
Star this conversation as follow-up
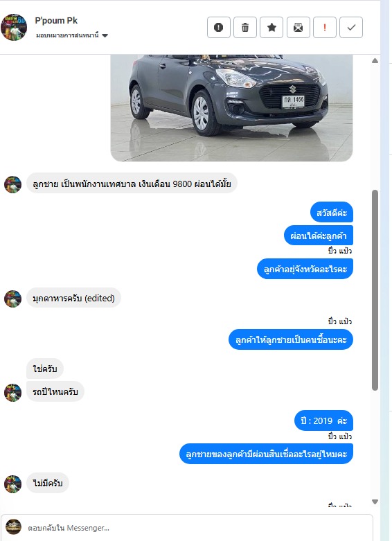tap(271, 27)
